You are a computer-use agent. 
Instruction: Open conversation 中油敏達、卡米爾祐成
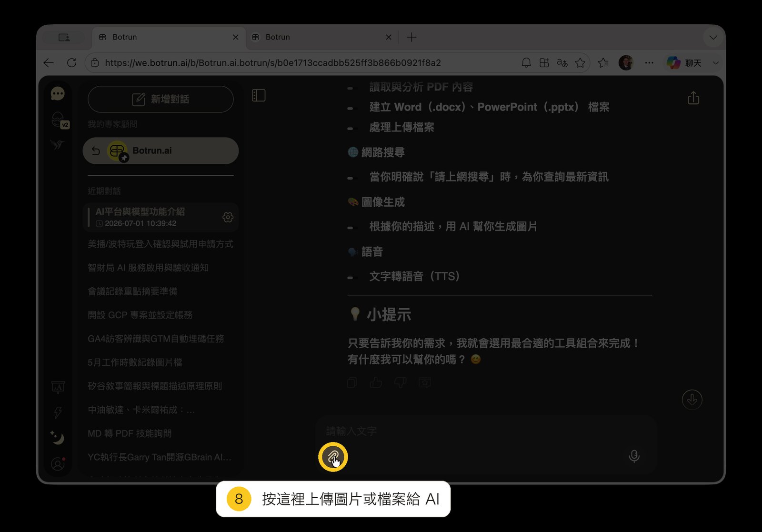coord(141,410)
